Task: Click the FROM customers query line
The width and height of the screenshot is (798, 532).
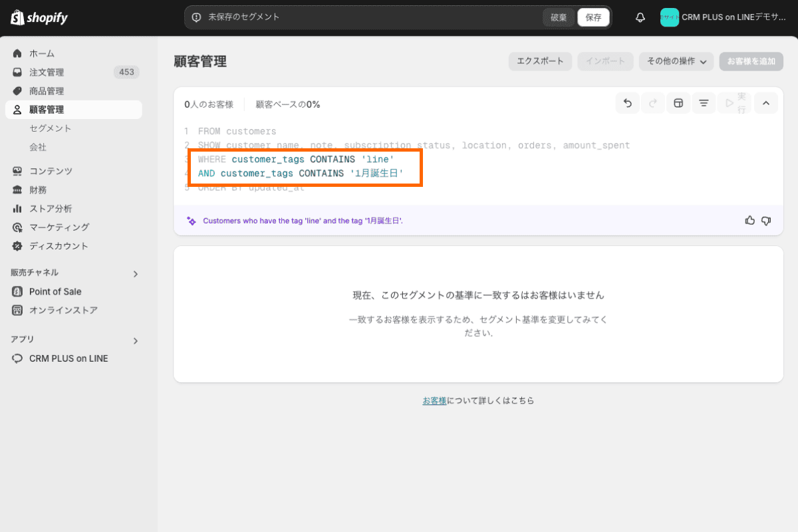Action: tap(237, 131)
